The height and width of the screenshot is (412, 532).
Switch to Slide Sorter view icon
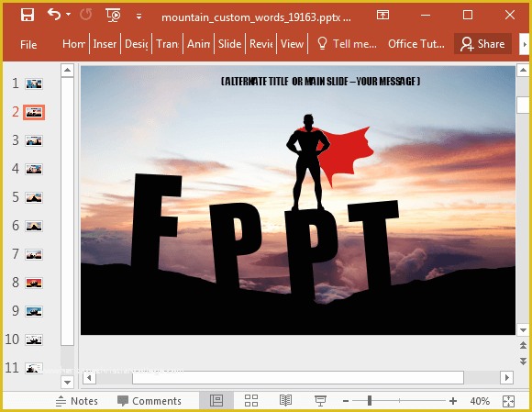click(x=251, y=401)
